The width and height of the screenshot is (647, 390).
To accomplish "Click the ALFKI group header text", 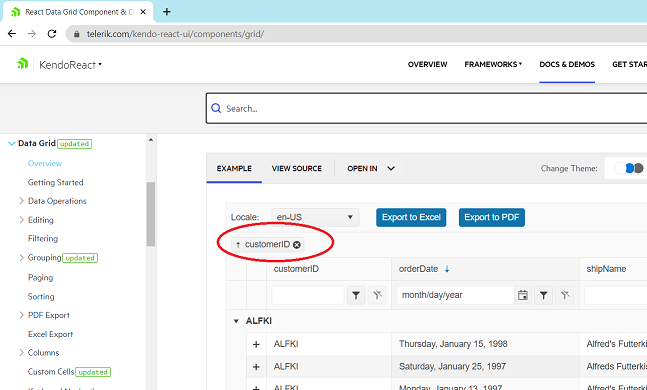I will click(259, 321).
